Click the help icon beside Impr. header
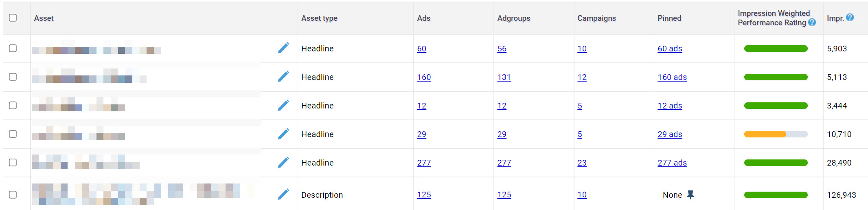This screenshot has height=210, width=868. coord(850,18)
